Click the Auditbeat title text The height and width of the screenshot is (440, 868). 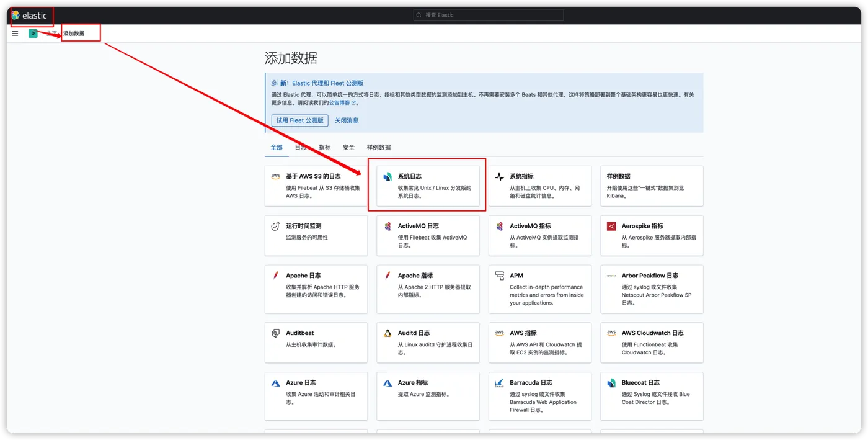[x=300, y=333]
